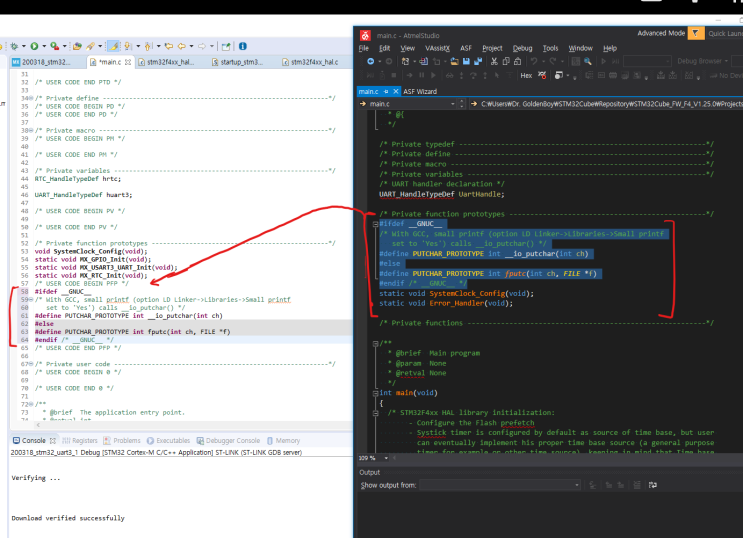
Task: Open the Back history dropdown arrow in Eclipse
Action: [x=191, y=46]
